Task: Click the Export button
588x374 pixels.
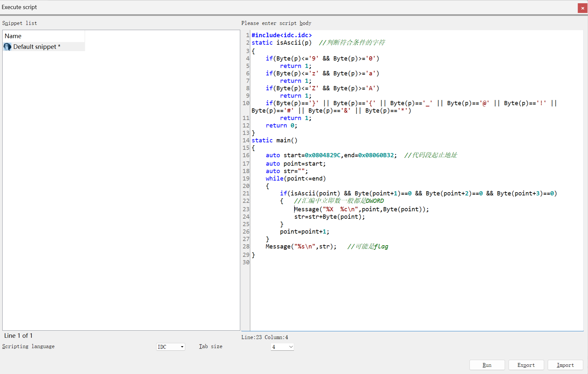Action: (526, 365)
